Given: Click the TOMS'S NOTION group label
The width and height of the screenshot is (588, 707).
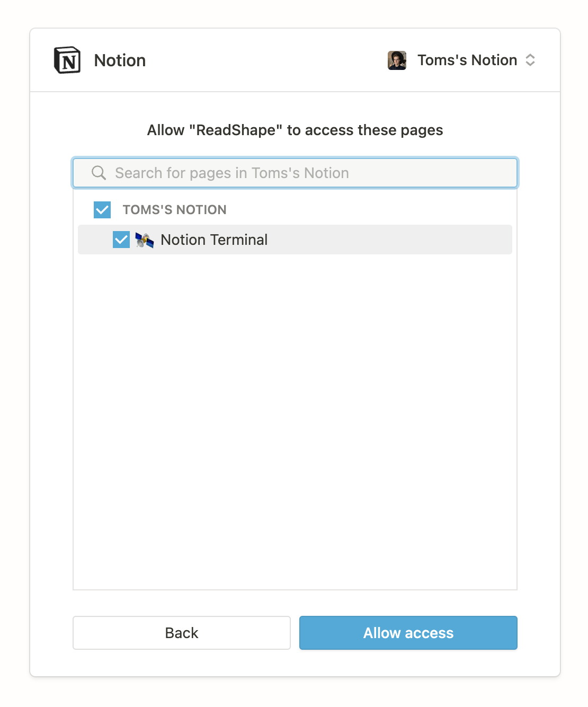Looking at the screenshot, I should tap(174, 210).
